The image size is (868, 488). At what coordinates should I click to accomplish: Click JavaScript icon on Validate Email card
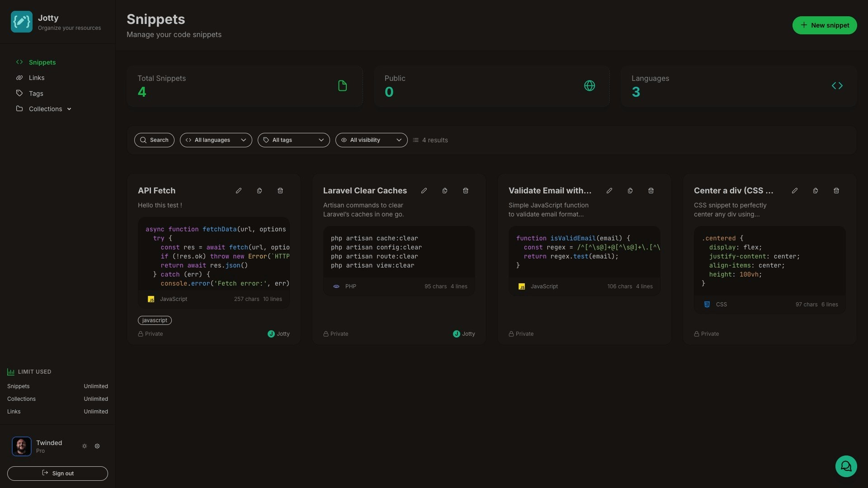[522, 286]
